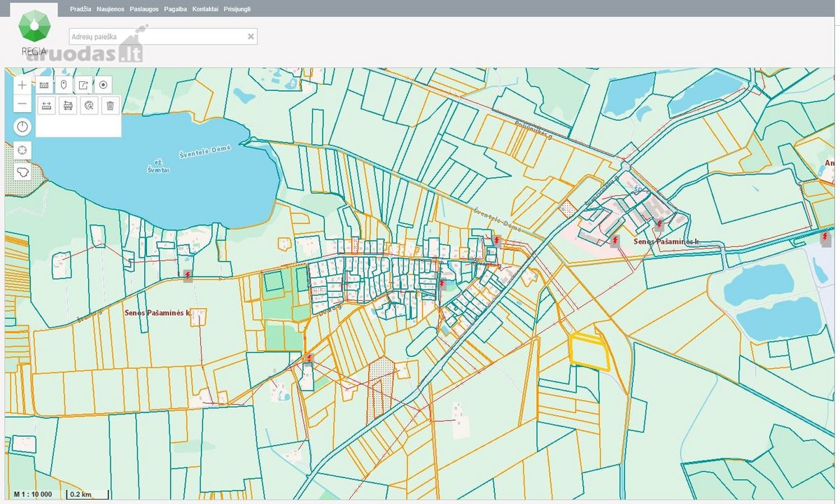This screenshot has height=504, width=840.
Task: Click western Senos Pašaminės k. label
Action: pyautogui.click(x=158, y=313)
